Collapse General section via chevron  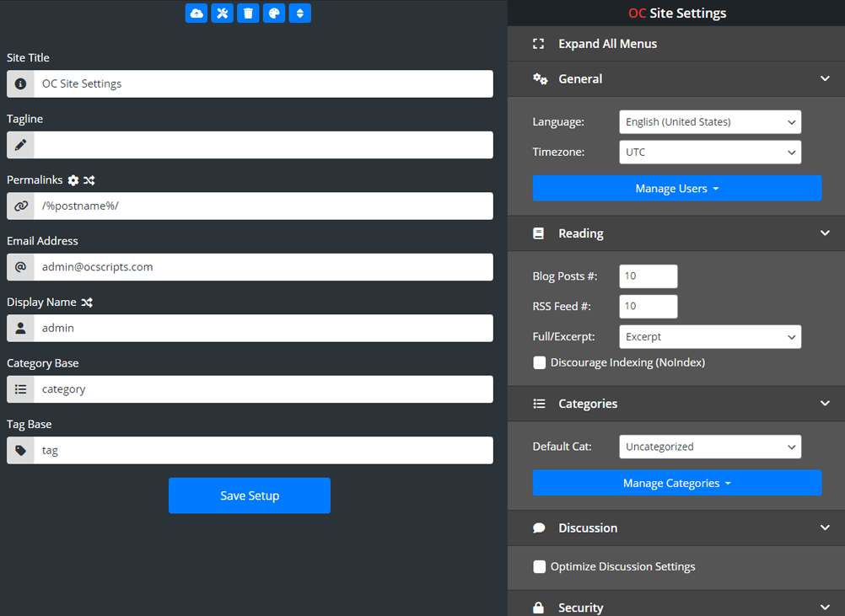click(825, 78)
